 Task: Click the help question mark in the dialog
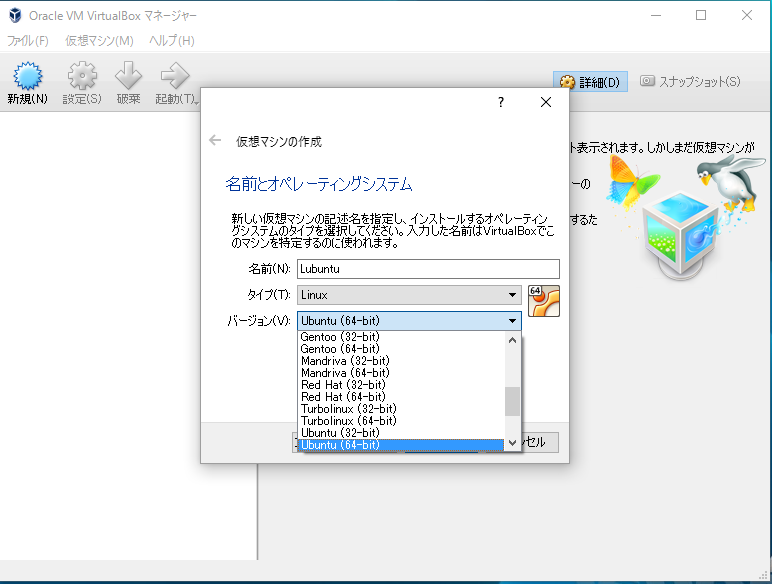click(501, 102)
